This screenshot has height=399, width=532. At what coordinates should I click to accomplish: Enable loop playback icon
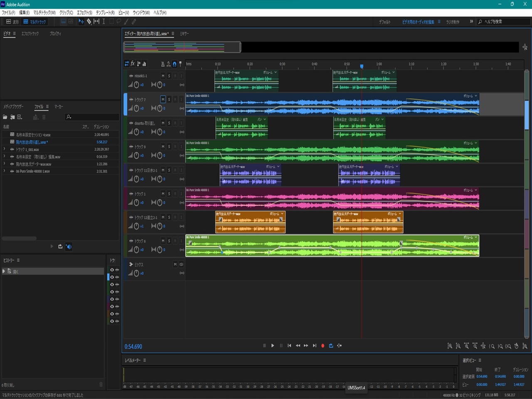331,346
